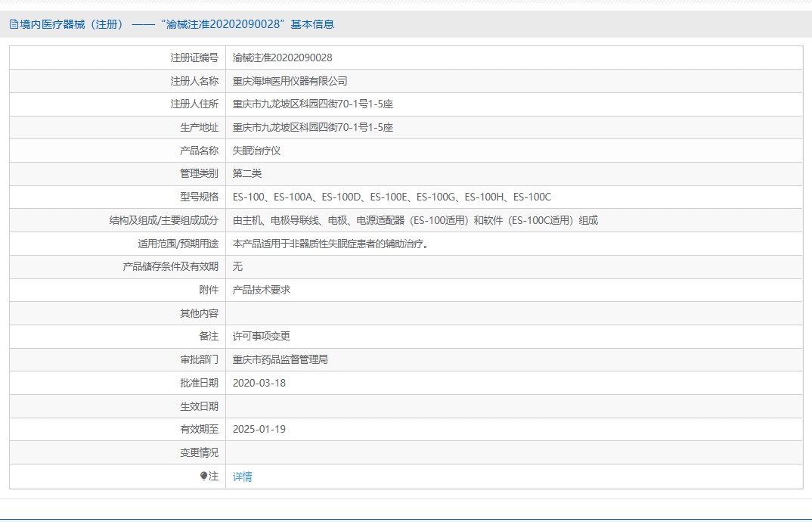Select registration number 渝械注准20202090028 in the table
The width and height of the screenshot is (812, 522).
click(x=282, y=57)
